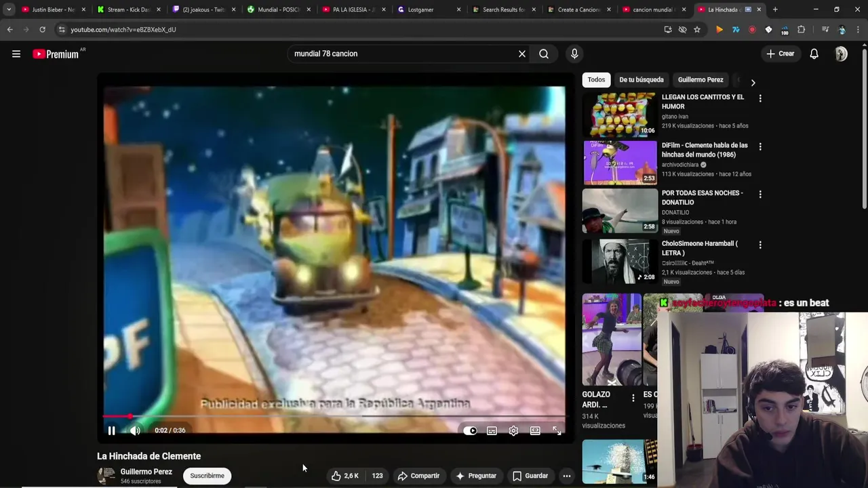Screen dimensions: 868x488
Task: Dislike the video showing 123
Action: (x=377, y=476)
